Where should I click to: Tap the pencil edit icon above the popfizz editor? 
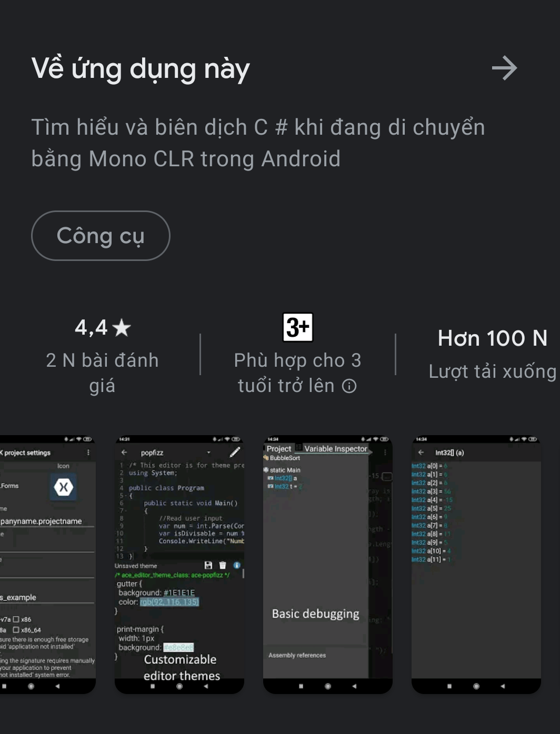point(235,453)
